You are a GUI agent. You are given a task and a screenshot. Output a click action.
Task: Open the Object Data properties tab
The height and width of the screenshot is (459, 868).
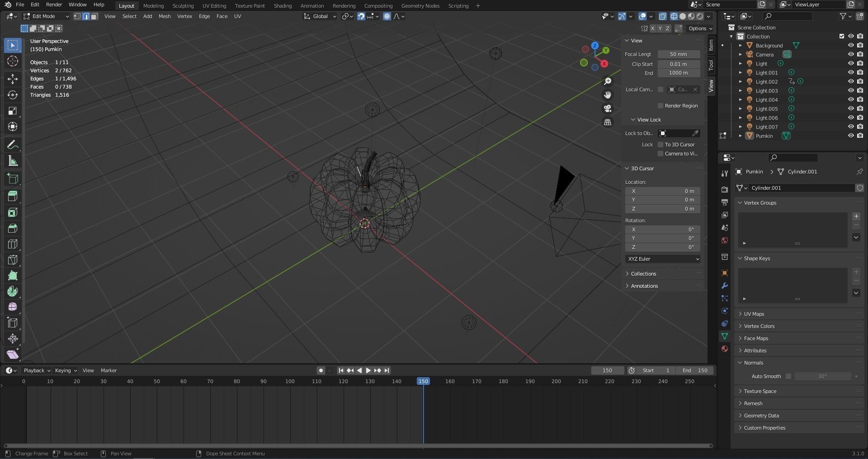(x=725, y=336)
